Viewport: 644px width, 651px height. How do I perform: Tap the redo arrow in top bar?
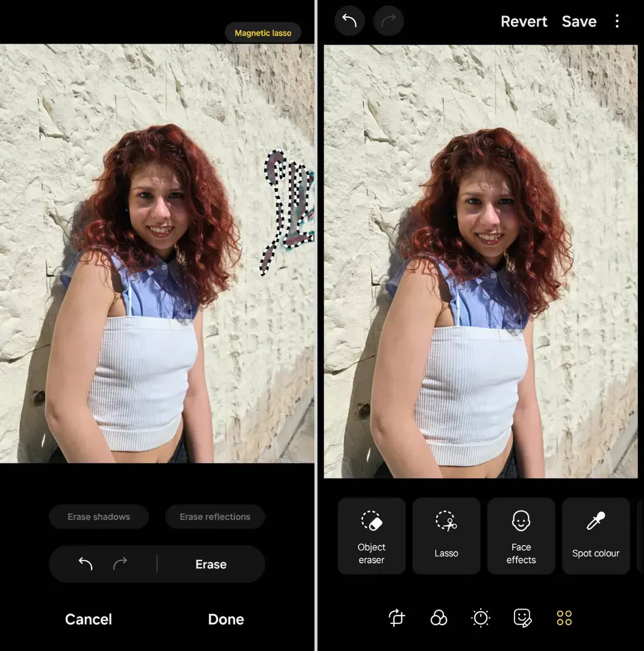388,22
